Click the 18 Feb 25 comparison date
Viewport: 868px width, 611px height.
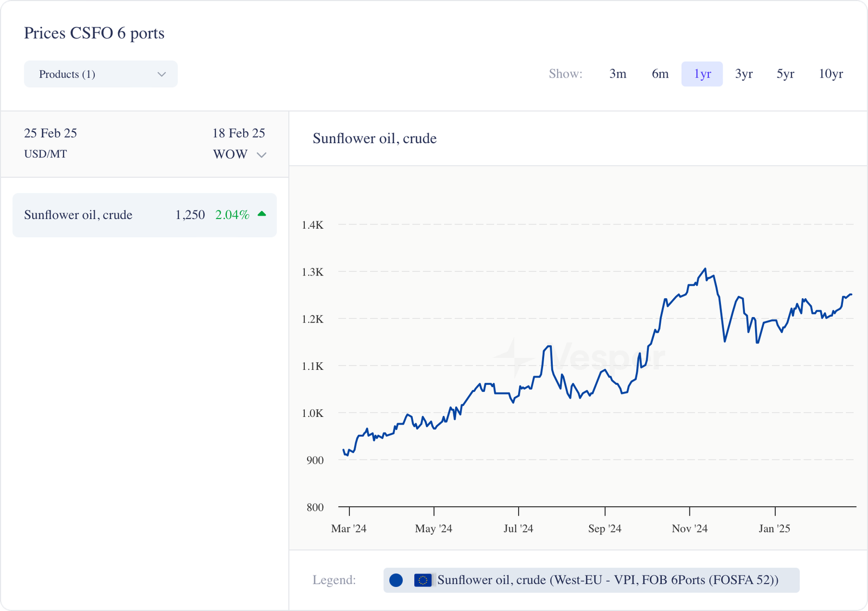click(x=239, y=133)
